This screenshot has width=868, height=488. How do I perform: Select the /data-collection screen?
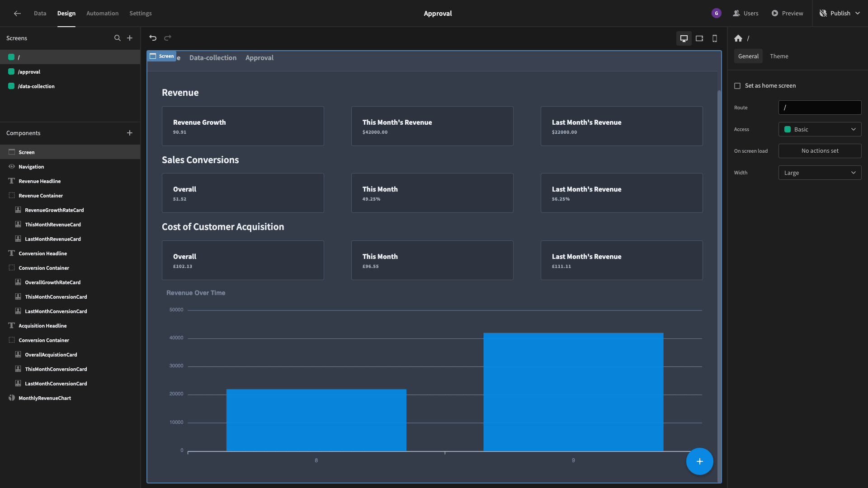pyautogui.click(x=70, y=86)
